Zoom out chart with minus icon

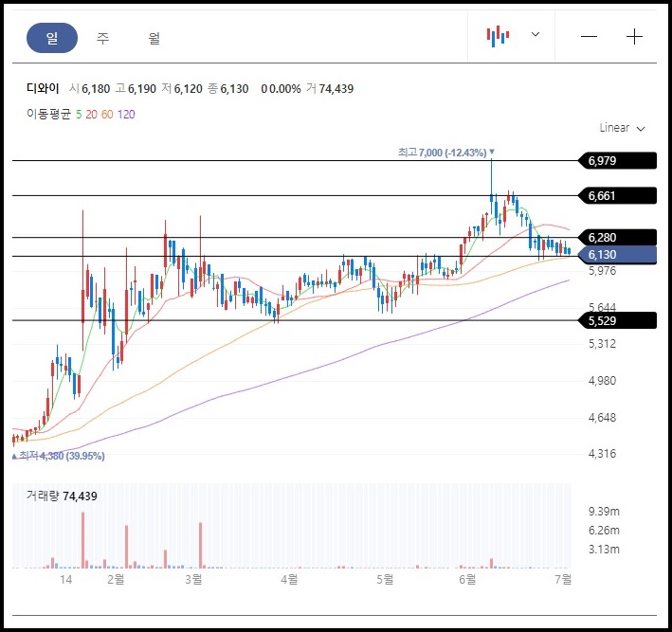pyautogui.click(x=589, y=37)
